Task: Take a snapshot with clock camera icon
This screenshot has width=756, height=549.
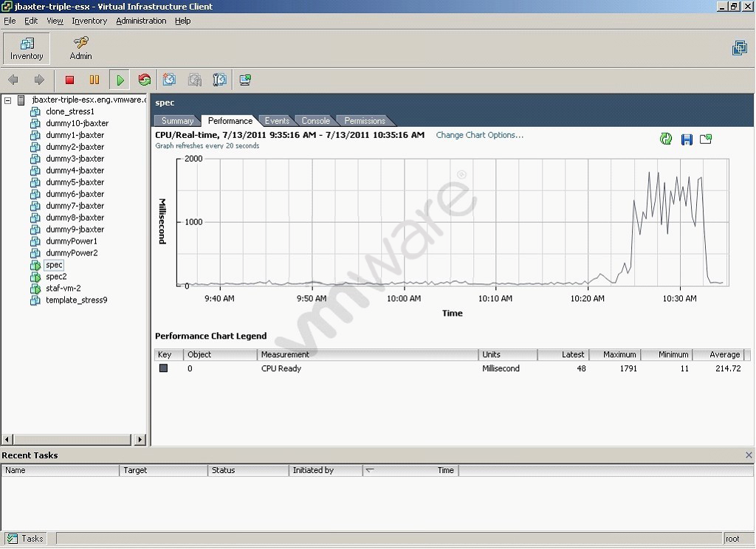Action: (x=169, y=80)
